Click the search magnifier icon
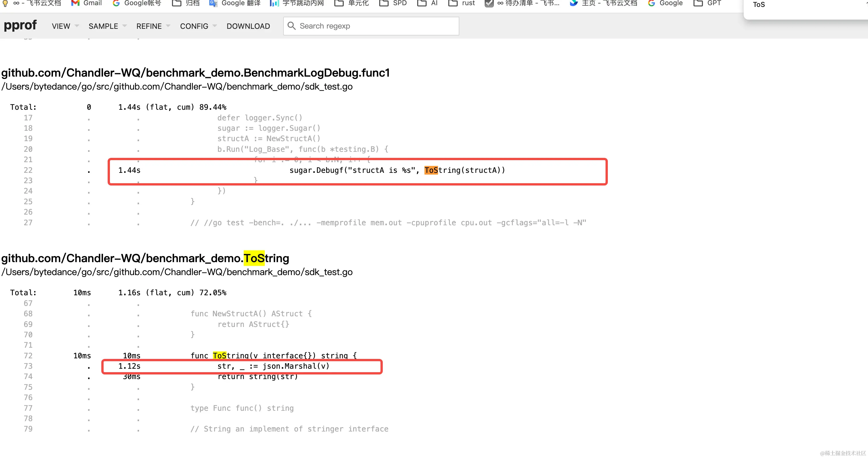868x458 pixels. click(292, 26)
